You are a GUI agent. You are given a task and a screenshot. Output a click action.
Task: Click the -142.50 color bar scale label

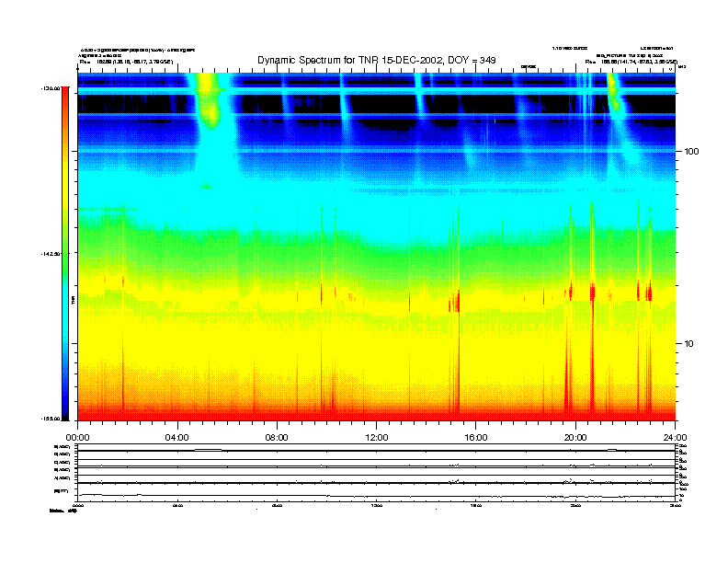point(51,254)
